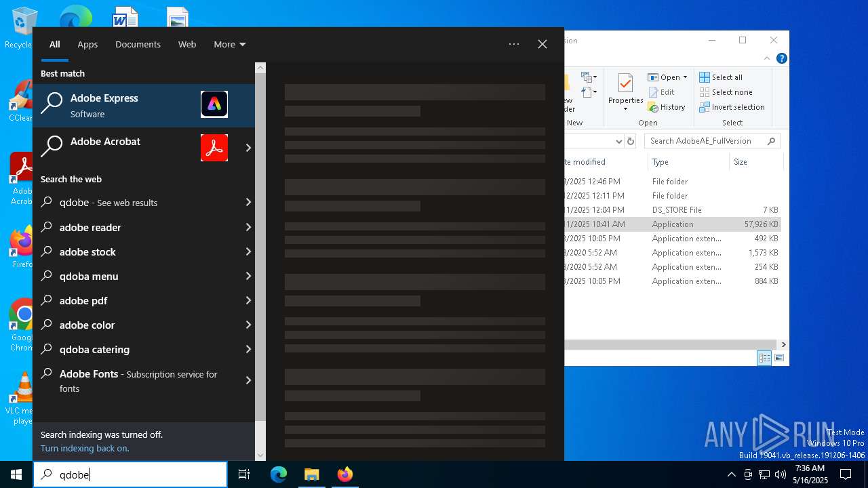Expand Adobe Acrobat result arrow
Image resolution: width=868 pixels, height=488 pixels.
tap(248, 148)
